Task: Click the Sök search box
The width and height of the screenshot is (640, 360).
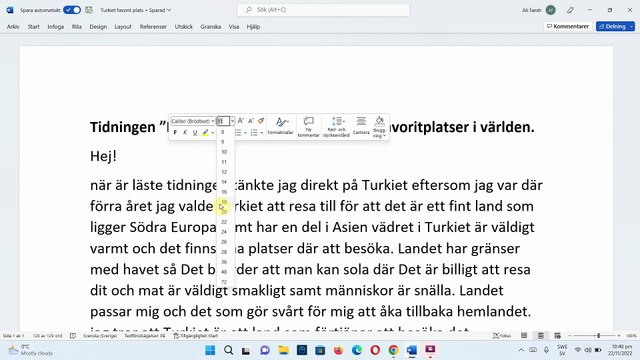Action: tap(323, 10)
